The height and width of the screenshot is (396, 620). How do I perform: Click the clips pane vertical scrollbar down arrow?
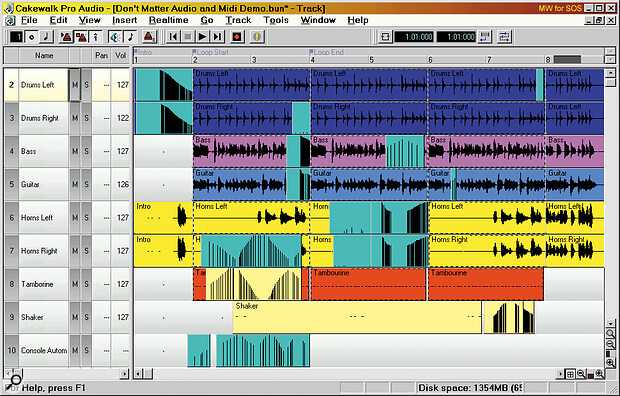(611, 323)
